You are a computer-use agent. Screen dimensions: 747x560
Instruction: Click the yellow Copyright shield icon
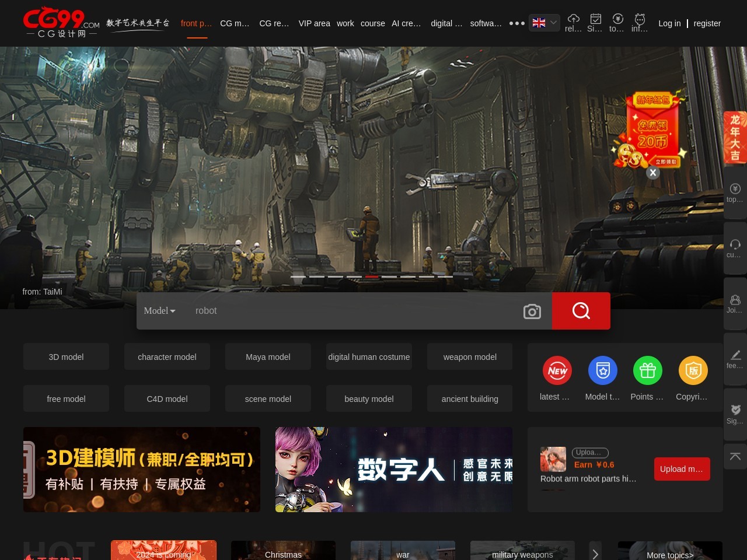tap(693, 370)
